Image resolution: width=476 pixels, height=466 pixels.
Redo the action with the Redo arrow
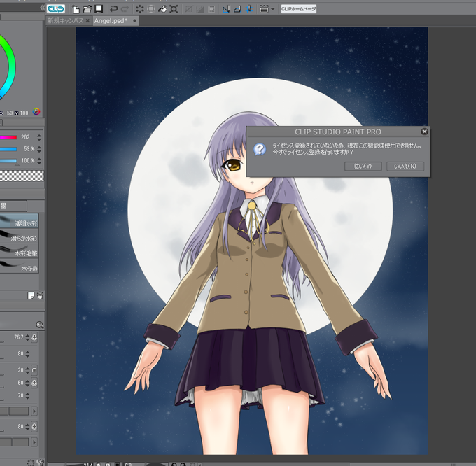(125, 9)
